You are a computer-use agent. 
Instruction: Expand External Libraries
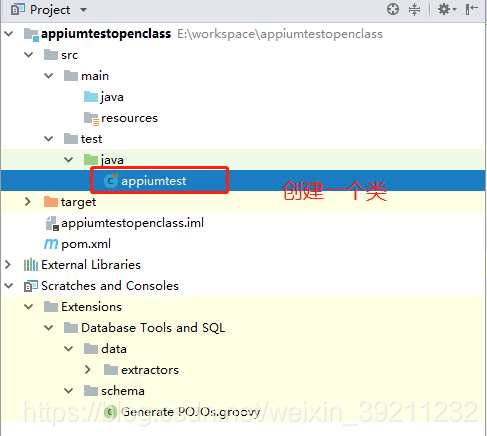(x=8, y=265)
